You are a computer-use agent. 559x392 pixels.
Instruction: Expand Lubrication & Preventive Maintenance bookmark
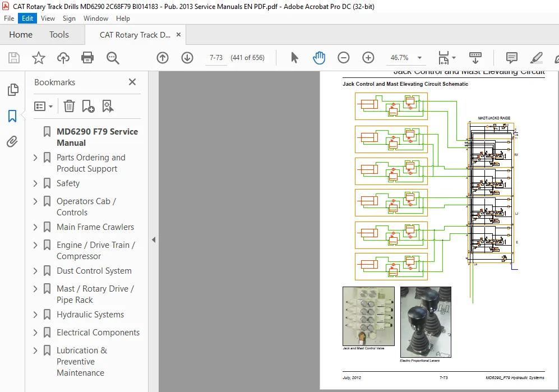35,351
